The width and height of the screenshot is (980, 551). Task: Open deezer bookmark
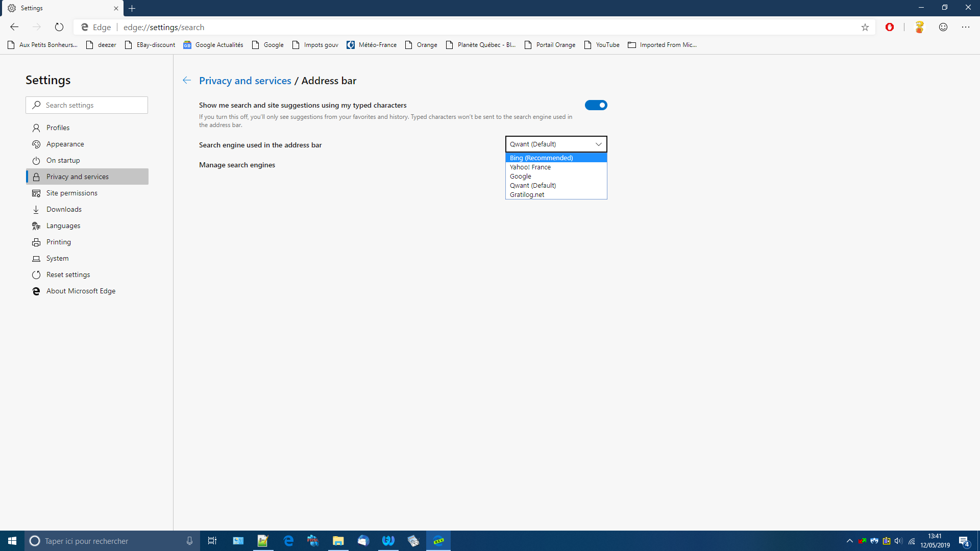coord(101,45)
